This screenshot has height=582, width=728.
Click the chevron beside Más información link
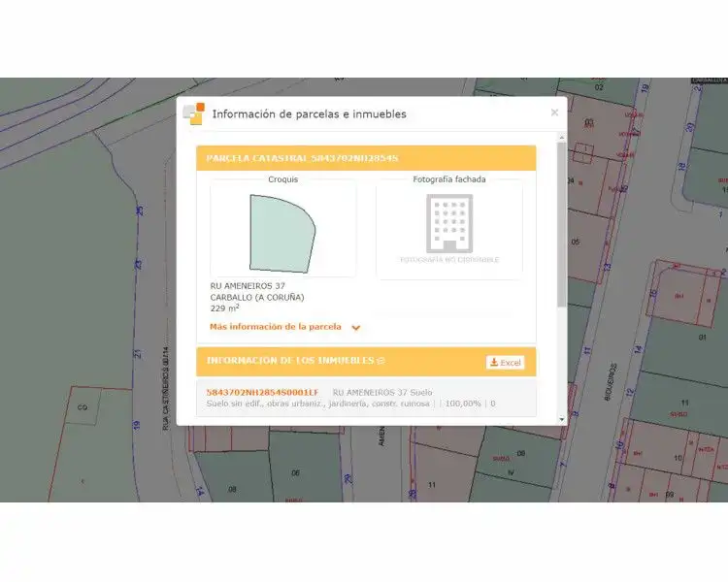pos(356,328)
